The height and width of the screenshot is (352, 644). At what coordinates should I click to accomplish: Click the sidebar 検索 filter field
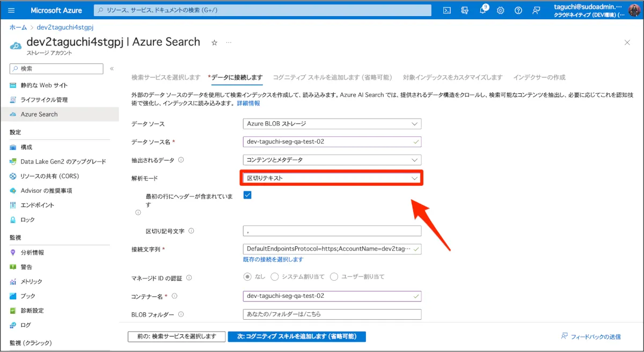56,69
